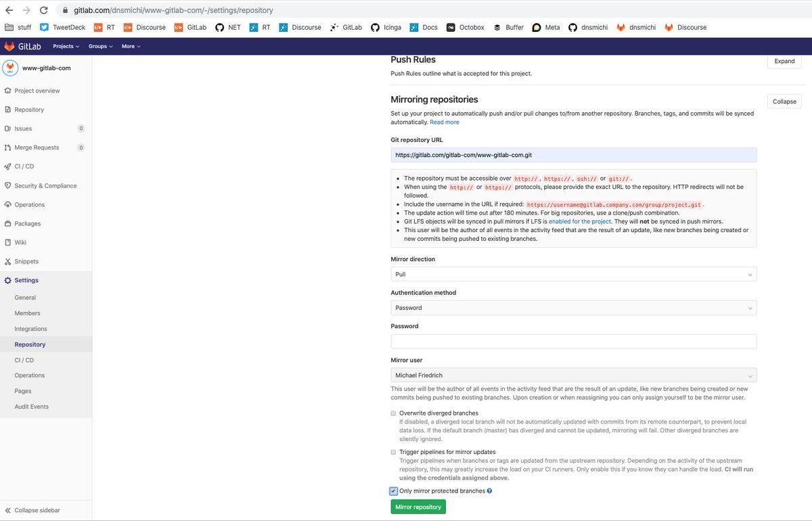Collapse the Mirroring repositories section
Viewport: 812px width, 521px height.
784,101
